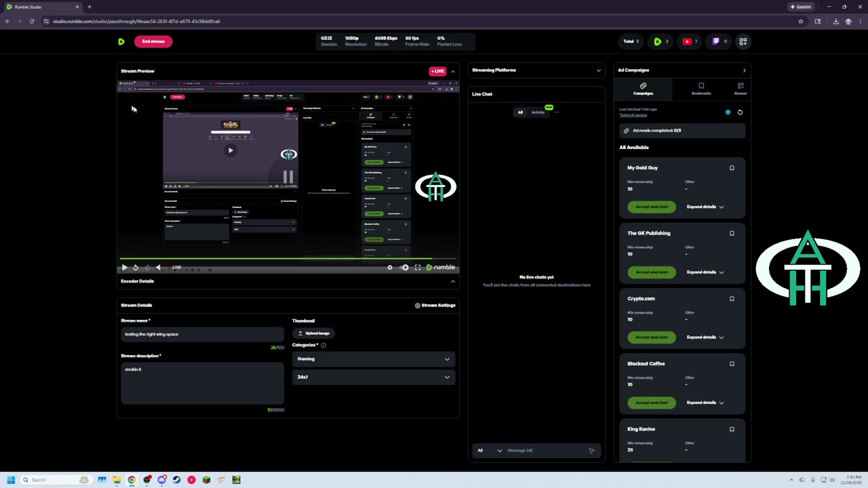Open the preview player settings gear
This screenshot has height=488, width=868.
tap(390, 268)
